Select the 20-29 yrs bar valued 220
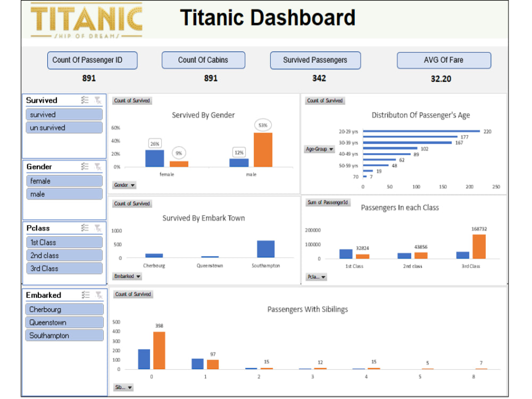This screenshot has height=399, width=532. [421, 131]
